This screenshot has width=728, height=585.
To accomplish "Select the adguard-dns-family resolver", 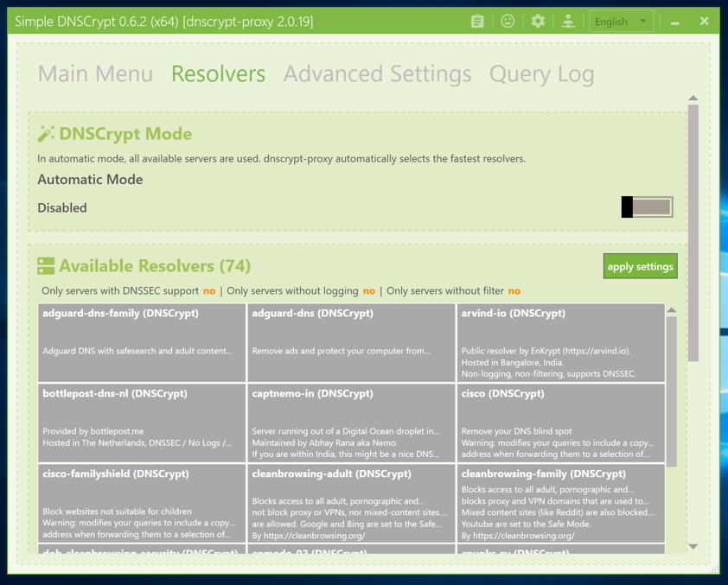I will click(142, 342).
